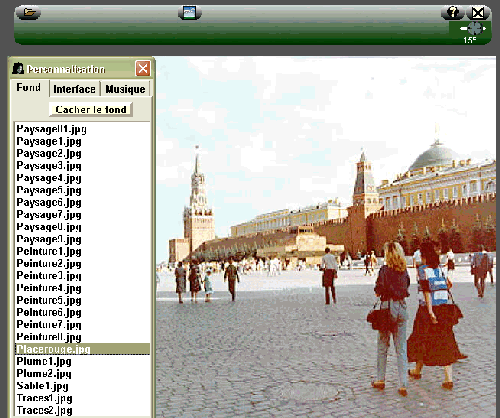
Task: Select Plume1.jpg in the list
Action: click(x=82, y=362)
